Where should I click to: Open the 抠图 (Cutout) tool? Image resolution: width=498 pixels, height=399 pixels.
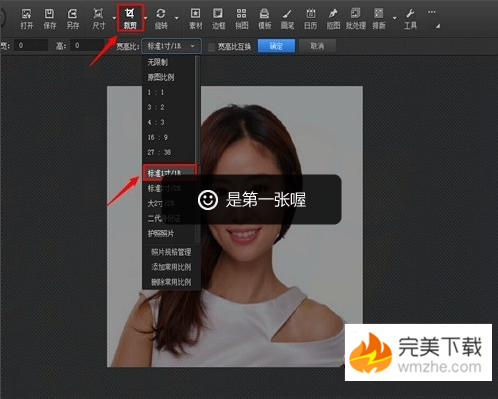(x=333, y=19)
